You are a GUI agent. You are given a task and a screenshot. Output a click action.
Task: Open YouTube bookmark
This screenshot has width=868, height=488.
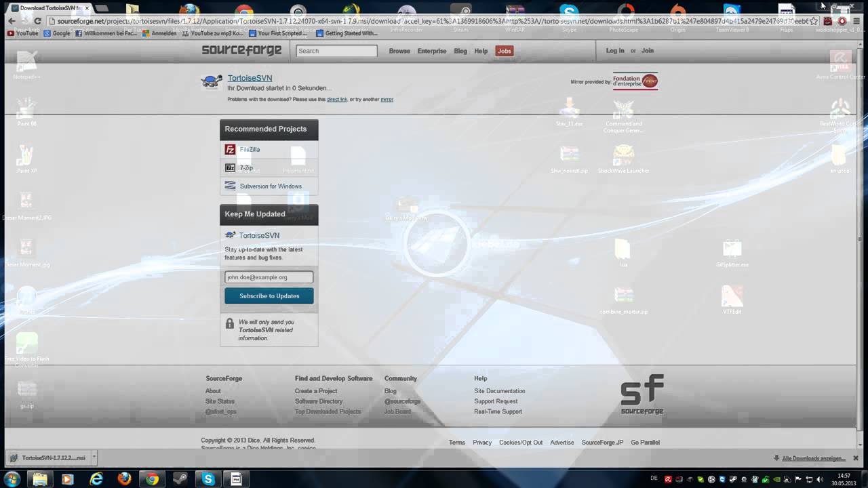click(x=22, y=33)
